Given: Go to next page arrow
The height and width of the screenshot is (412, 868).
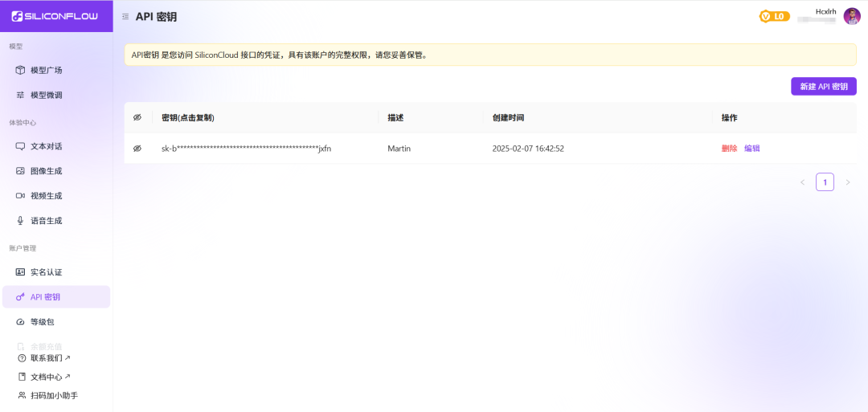Looking at the screenshot, I should 848,182.
